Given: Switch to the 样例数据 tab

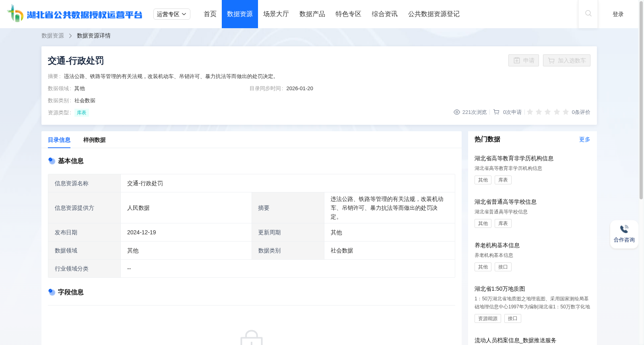Looking at the screenshot, I should pyautogui.click(x=95, y=140).
